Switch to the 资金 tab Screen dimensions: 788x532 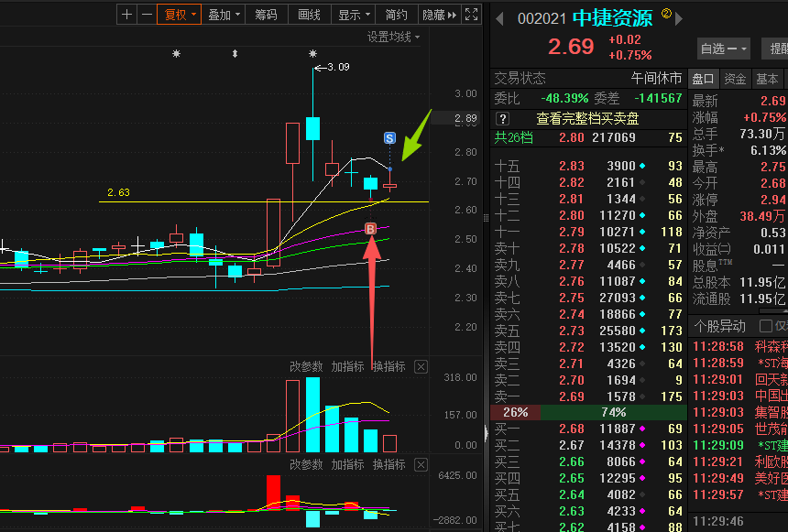[x=735, y=79]
